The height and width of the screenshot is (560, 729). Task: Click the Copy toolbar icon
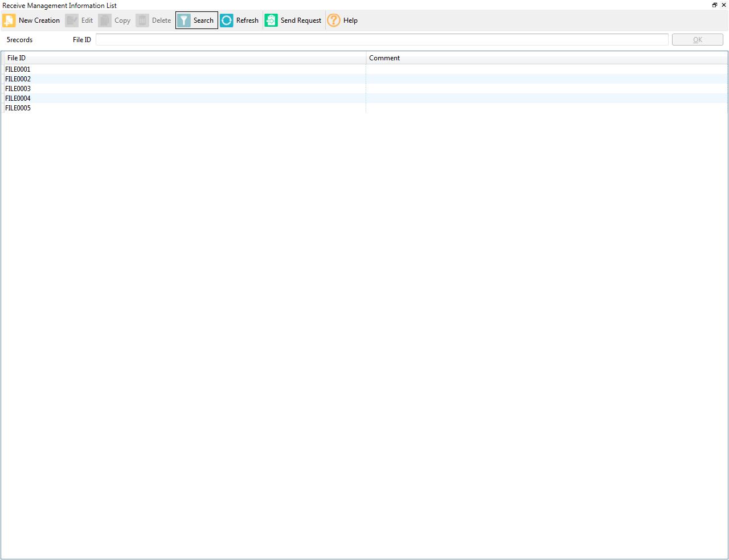pos(105,20)
